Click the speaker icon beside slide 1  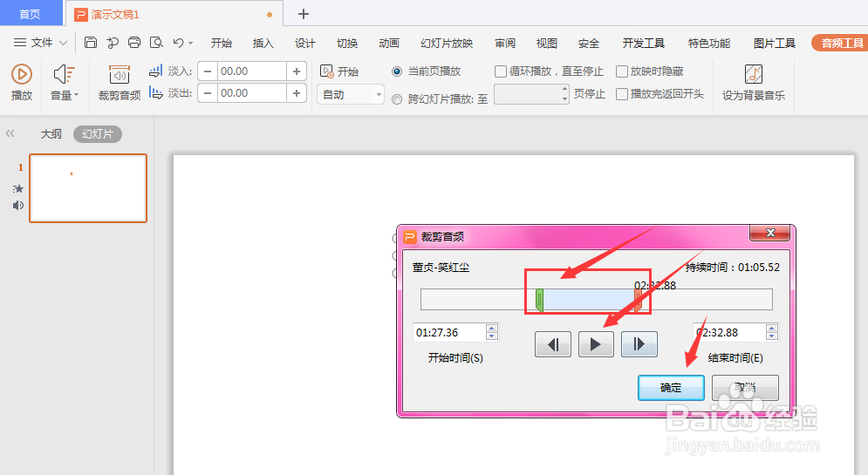pos(18,205)
